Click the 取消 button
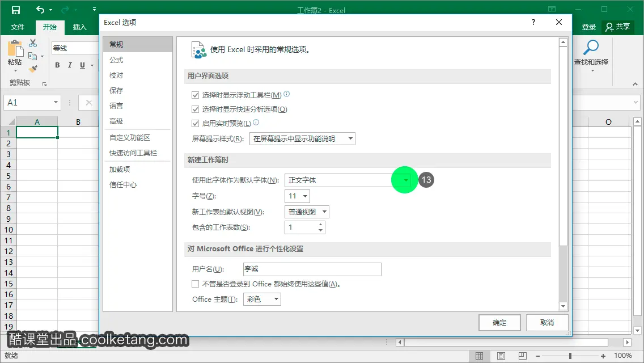Viewport: 644px width, 363px height. click(547, 323)
